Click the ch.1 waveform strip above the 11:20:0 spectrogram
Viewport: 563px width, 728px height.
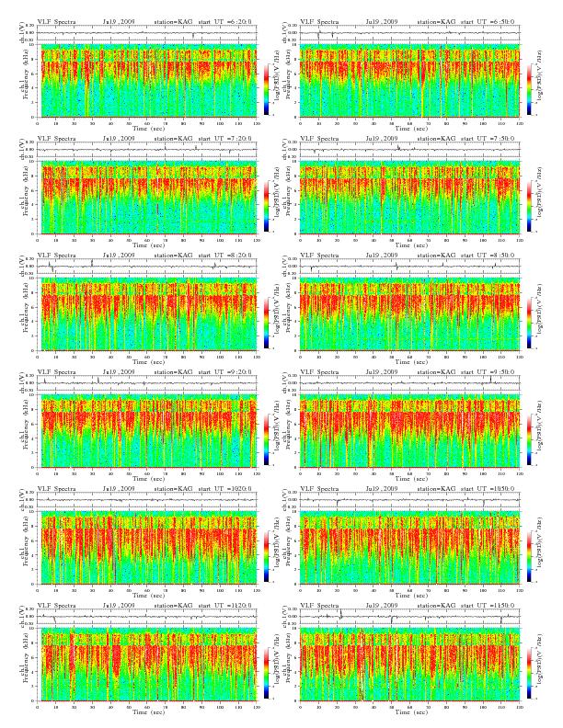click(147, 617)
